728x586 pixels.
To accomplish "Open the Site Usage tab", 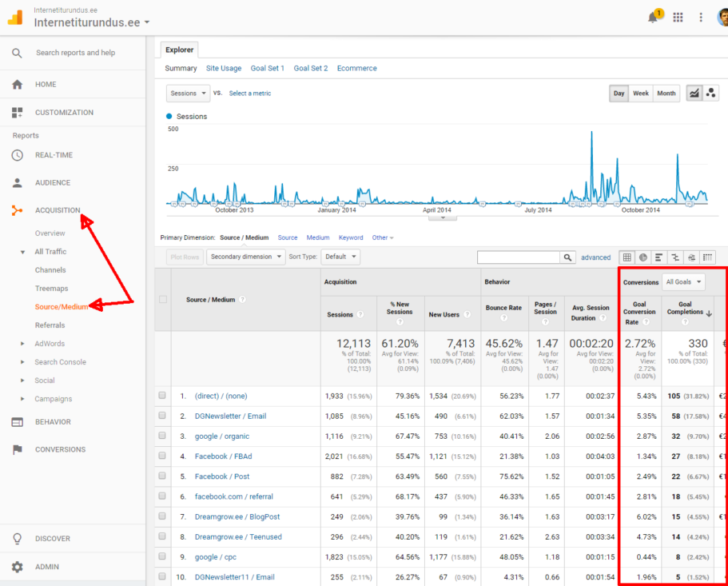I will [x=224, y=68].
